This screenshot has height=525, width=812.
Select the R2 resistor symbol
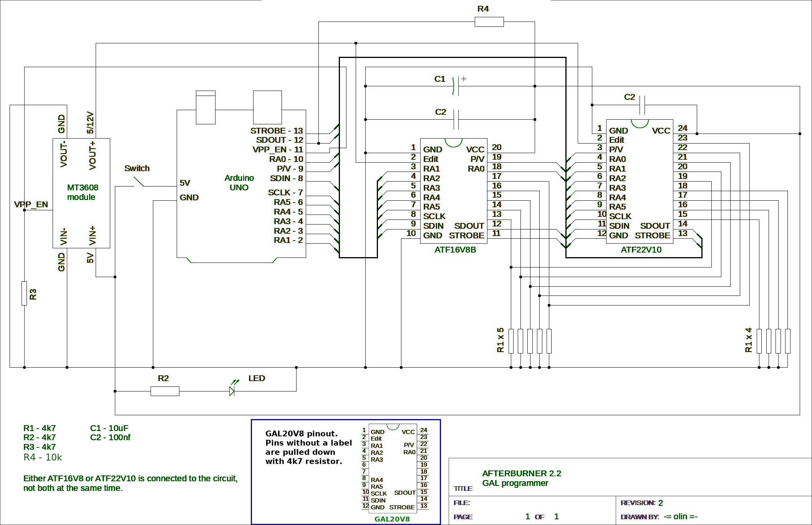165,391
